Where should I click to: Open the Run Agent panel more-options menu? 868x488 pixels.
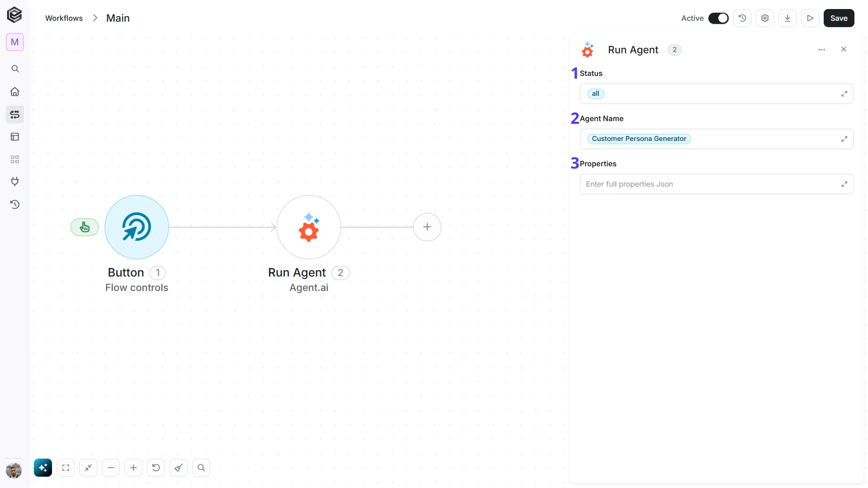click(822, 50)
